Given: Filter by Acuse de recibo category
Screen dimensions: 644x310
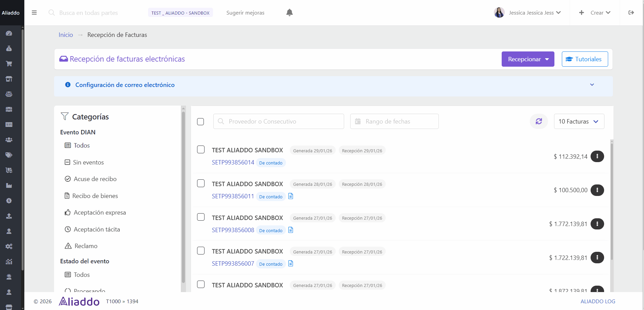Looking at the screenshot, I should [95, 179].
